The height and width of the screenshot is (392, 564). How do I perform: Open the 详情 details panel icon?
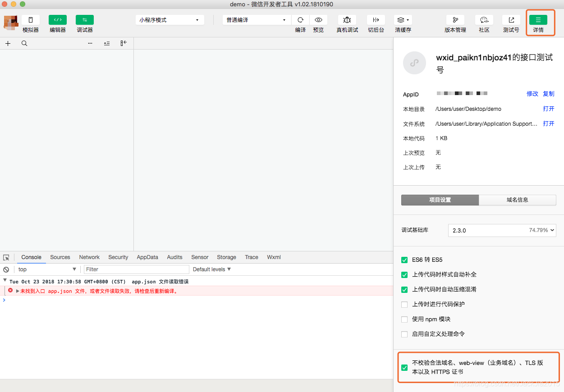(x=538, y=20)
